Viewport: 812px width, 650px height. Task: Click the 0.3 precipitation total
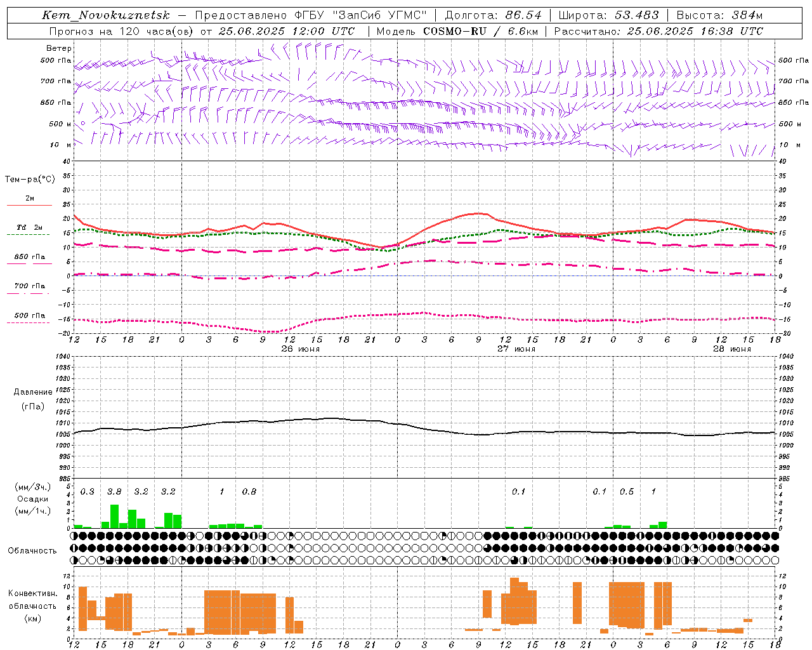(x=88, y=492)
